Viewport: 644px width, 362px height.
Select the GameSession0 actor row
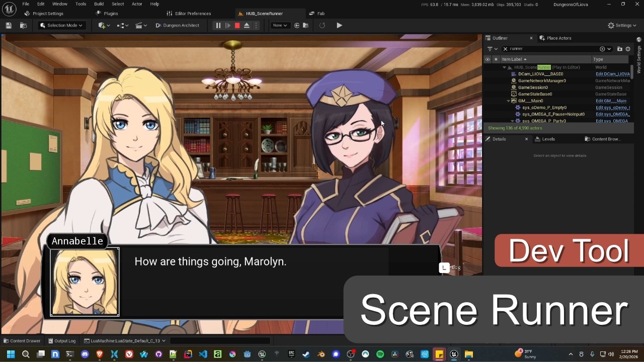click(533, 87)
